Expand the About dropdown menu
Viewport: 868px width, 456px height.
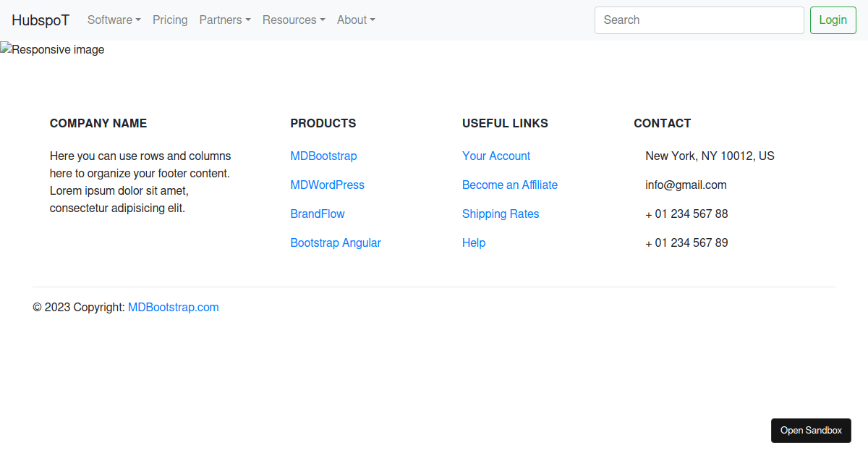(355, 20)
